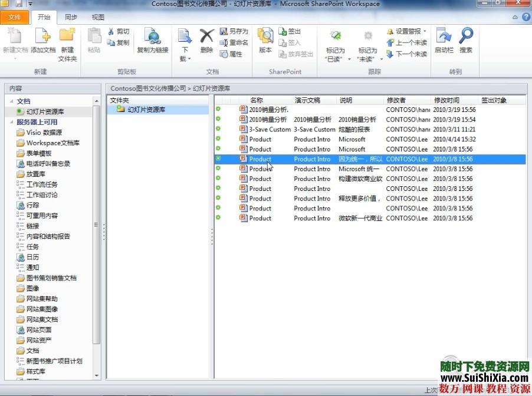
Task: Mark selected document as 未读
Action: click(x=367, y=41)
